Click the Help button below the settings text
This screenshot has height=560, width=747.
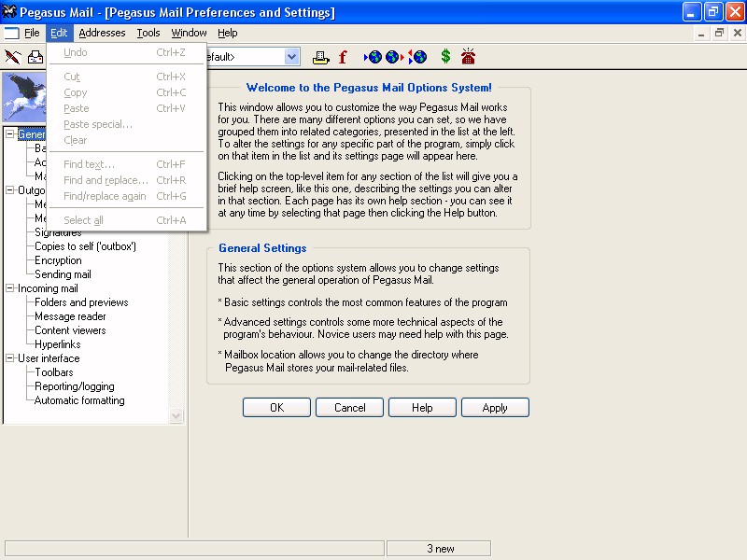point(423,408)
